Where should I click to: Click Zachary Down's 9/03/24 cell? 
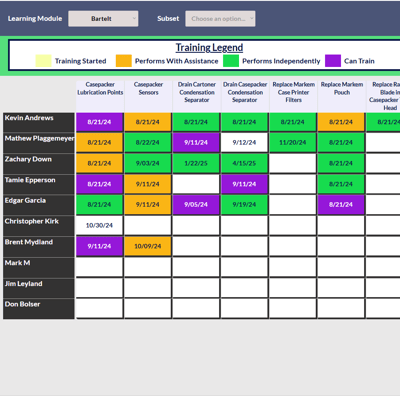(x=148, y=163)
